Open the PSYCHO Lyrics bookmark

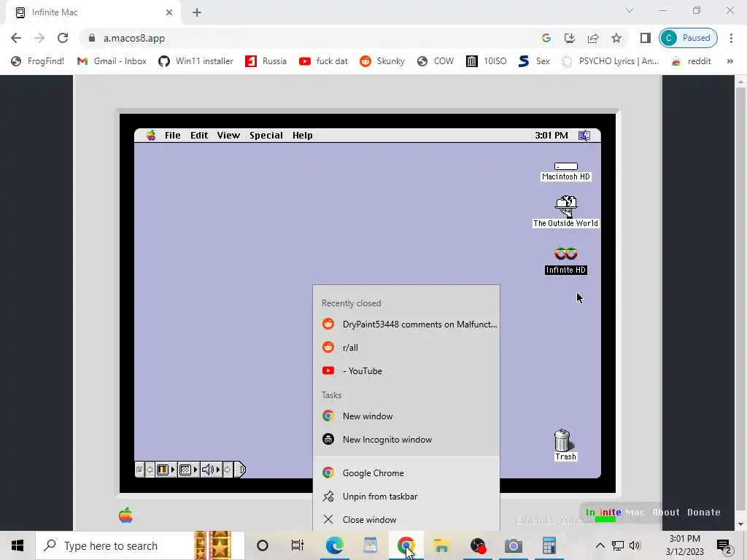610,61
